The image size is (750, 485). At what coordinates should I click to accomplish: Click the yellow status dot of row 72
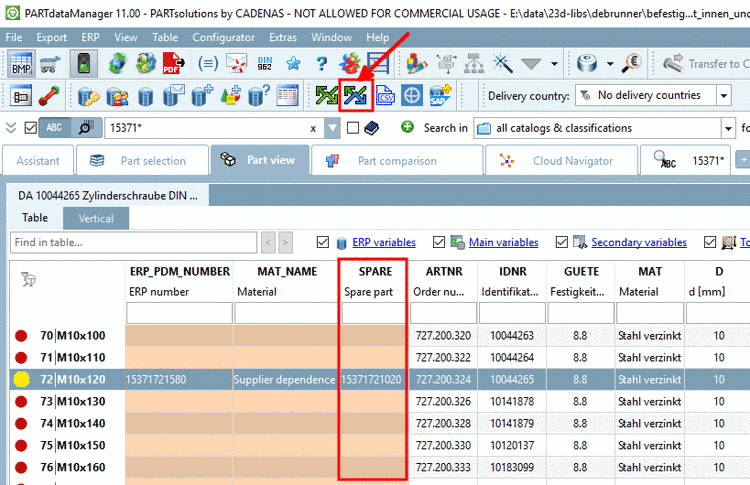coord(22,379)
